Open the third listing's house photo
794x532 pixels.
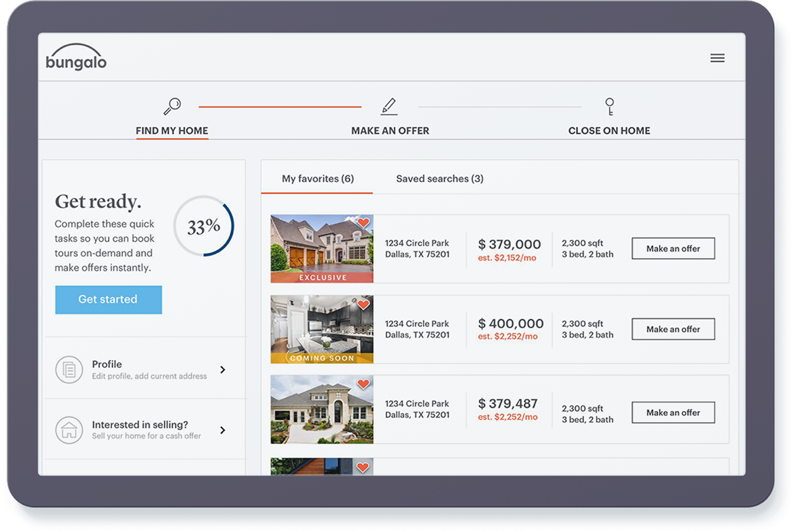click(x=322, y=410)
